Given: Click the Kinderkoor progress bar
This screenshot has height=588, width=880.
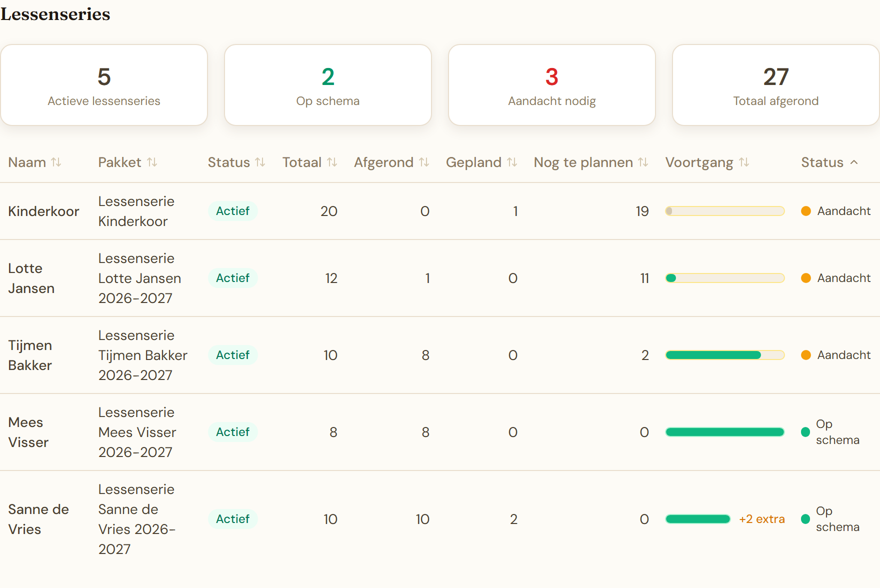Looking at the screenshot, I should coord(725,211).
